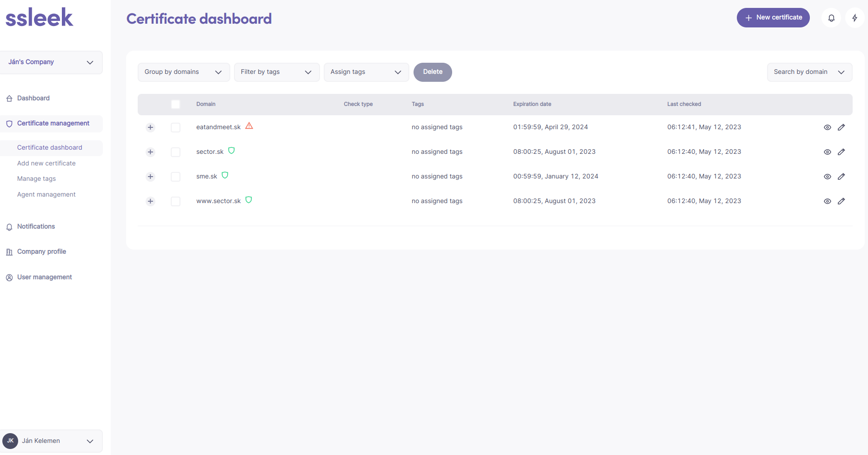Select the www.sector.sk row checkbox

pos(175,201)
